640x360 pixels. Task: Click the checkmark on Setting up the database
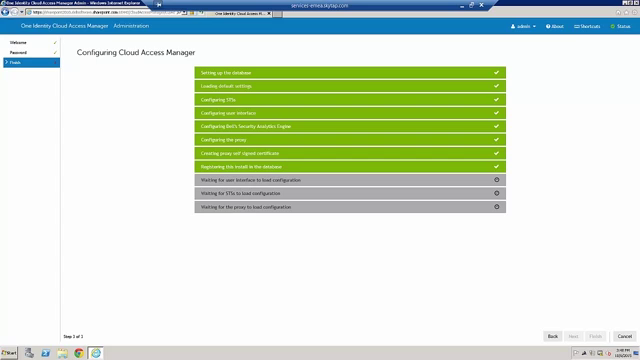pyautogui.click(x=496, y=73)
